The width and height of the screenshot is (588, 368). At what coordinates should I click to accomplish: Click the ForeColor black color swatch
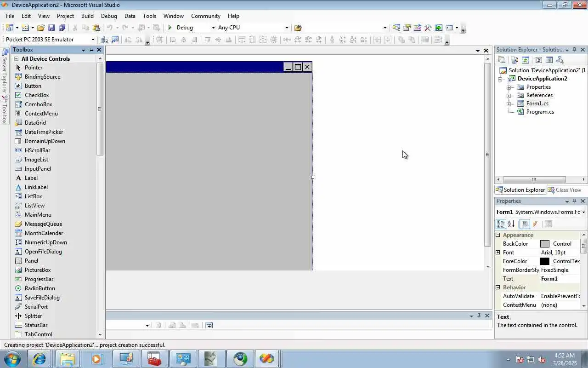[x=545, y=261]
